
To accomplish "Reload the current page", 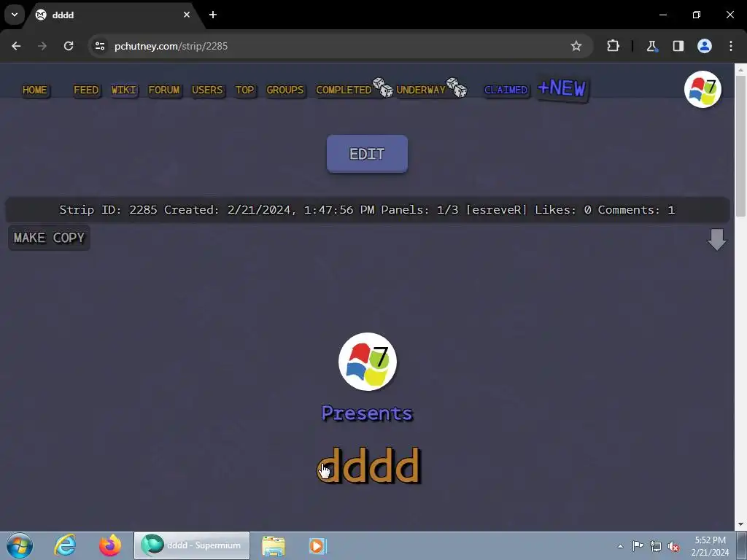I will pyautogui.click(x=69, y=46).
